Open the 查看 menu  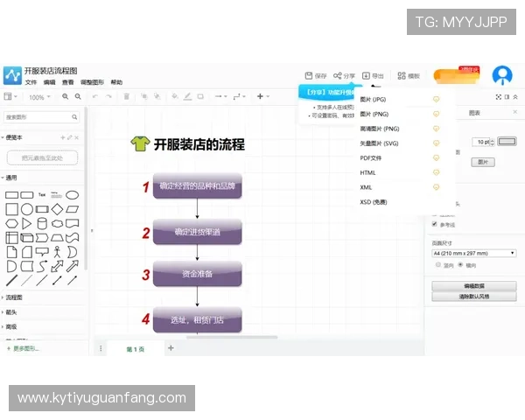(x=67, y=82)
